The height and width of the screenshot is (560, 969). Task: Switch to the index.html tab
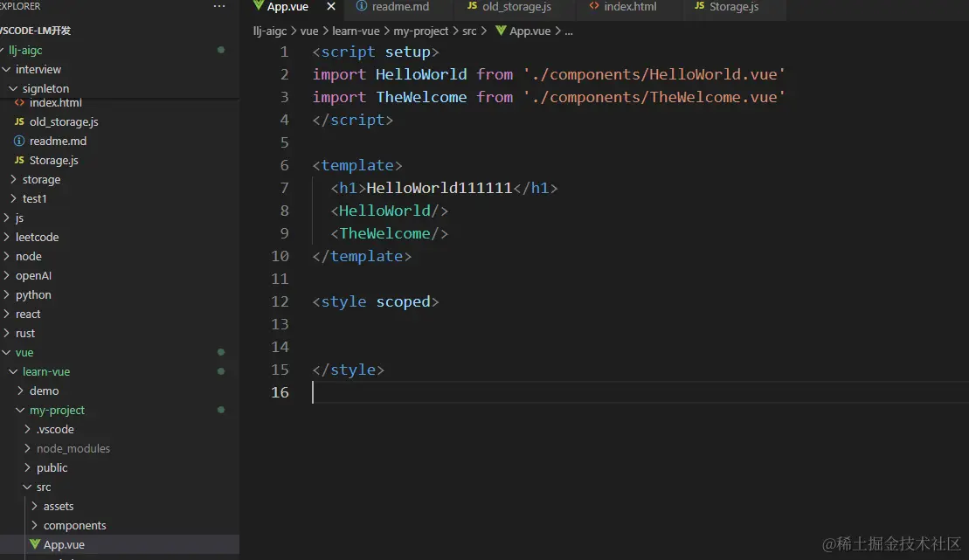630,7
